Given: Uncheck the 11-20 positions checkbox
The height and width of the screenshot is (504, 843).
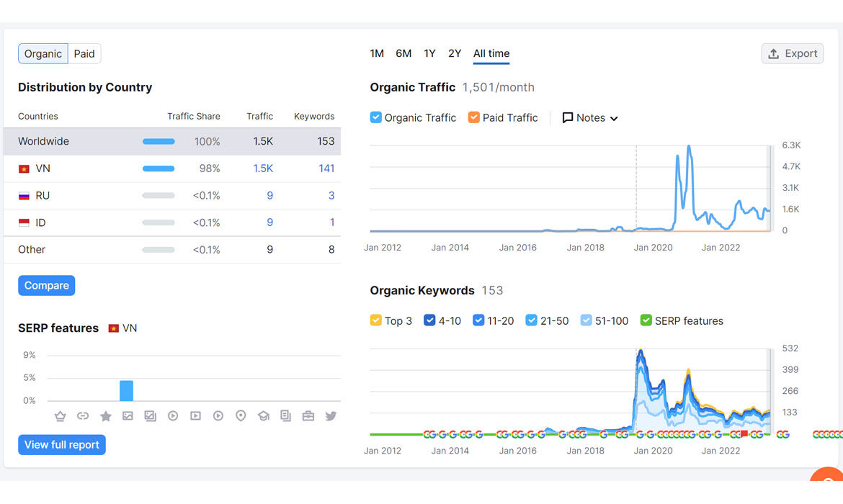Looking at the screenshot, I should pyautogui.click(x=478, y=320).
